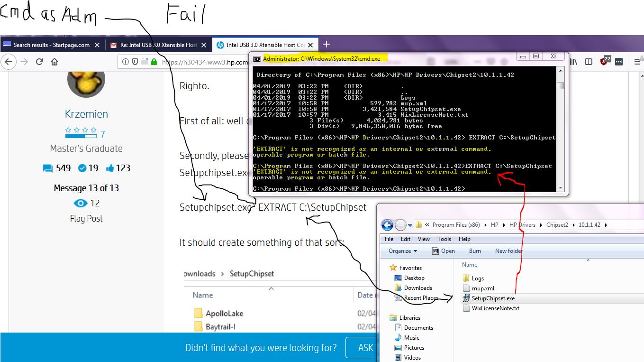Toggle the Firefox sidebar icon

(x=589, y=62)
